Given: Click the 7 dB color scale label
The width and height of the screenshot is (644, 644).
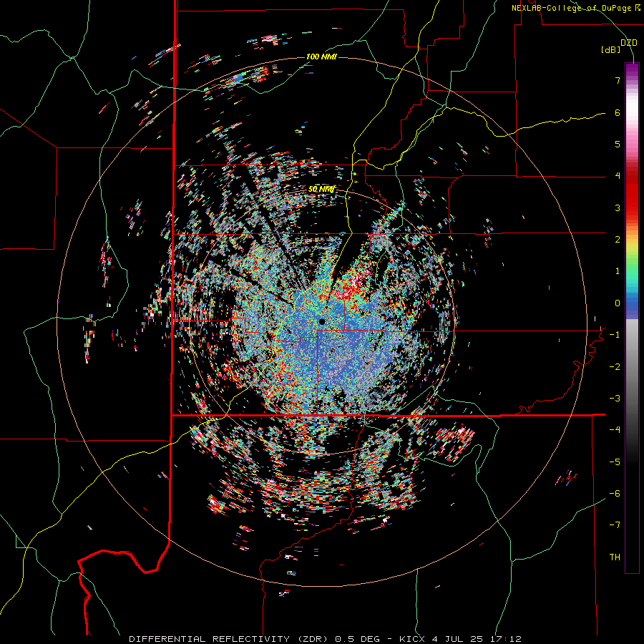Looking at the screenshot, I should pos(618,80).
